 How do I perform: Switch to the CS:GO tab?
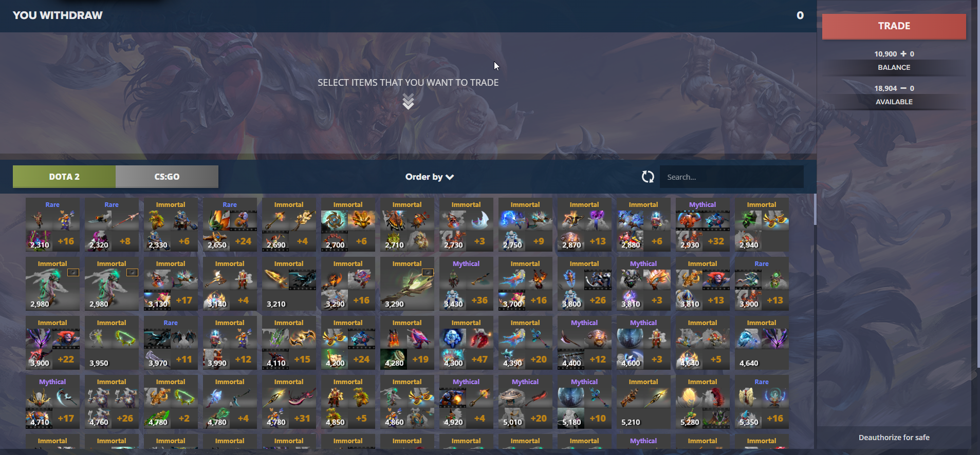click(x=167, y=177)
